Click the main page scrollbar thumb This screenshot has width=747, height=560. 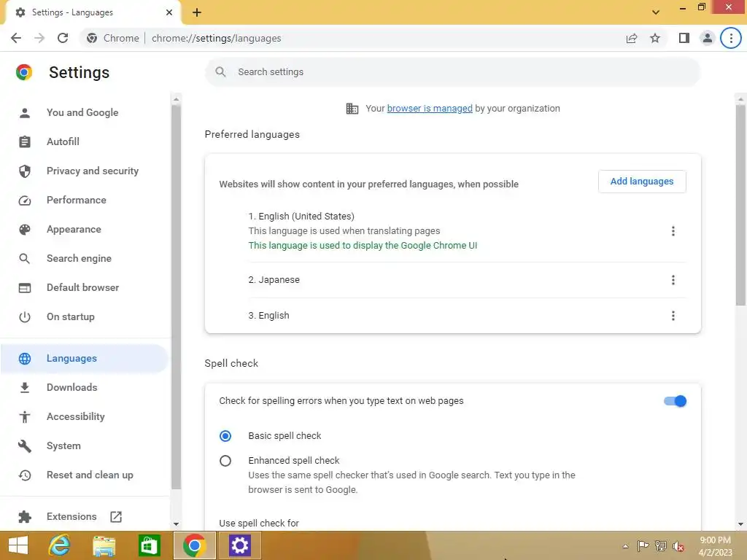pos(740,205)
